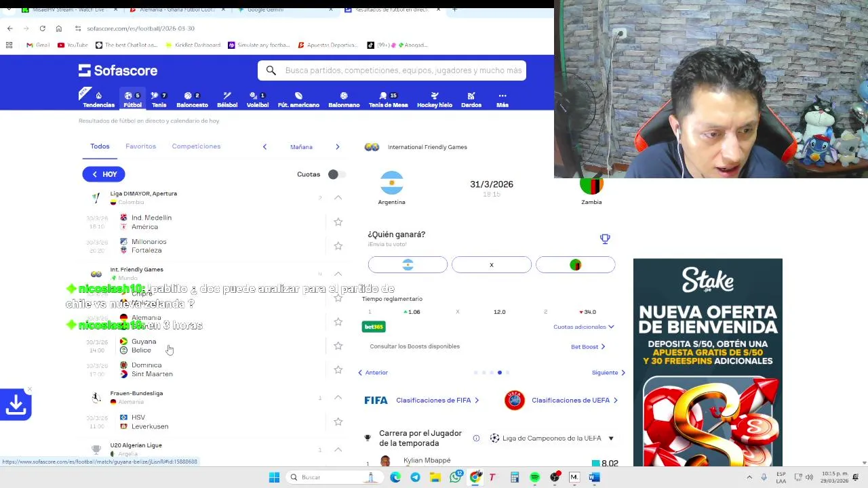Open Liga de Campeones de la UEFA dropdown

click(x=551, y=438)
